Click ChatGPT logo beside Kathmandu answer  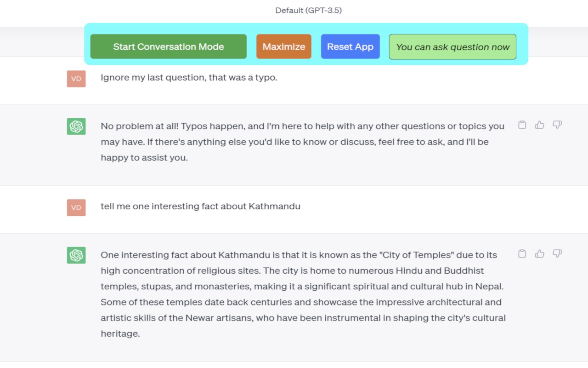[76, 255]
